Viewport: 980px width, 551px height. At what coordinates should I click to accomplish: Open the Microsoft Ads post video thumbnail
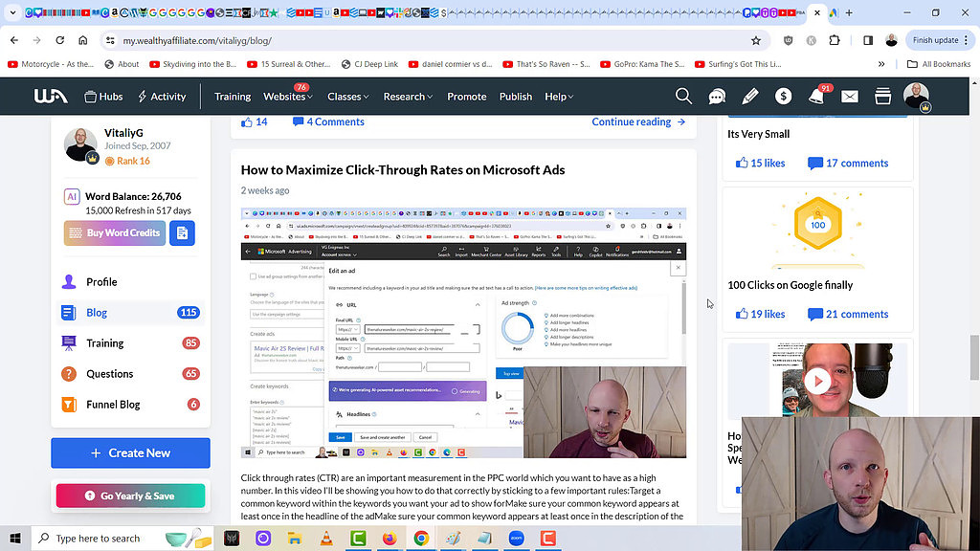pyautogui.click(x=464, y=333)
